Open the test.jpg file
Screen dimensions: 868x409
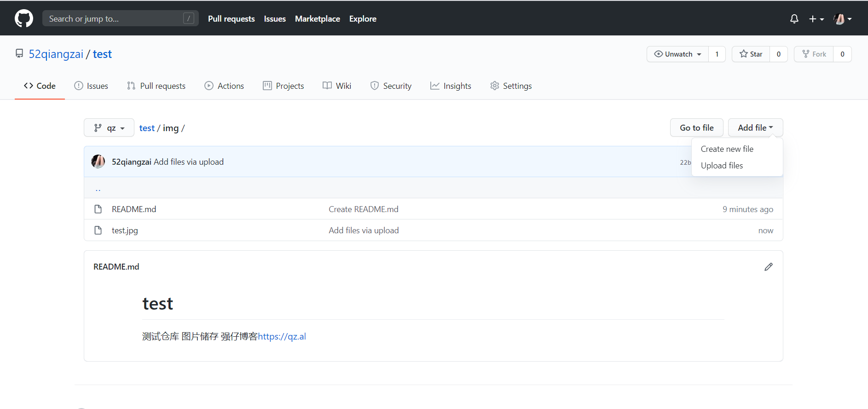click(x=125, y=230)
